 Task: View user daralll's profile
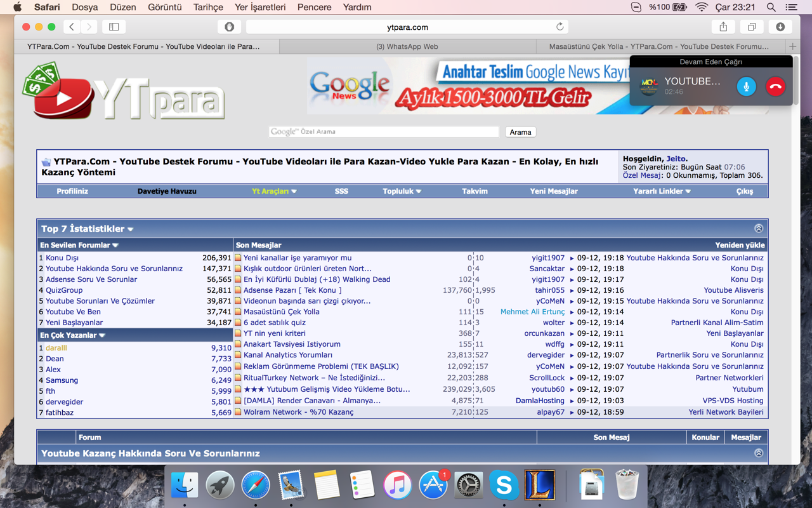click(x=56, y=348)
